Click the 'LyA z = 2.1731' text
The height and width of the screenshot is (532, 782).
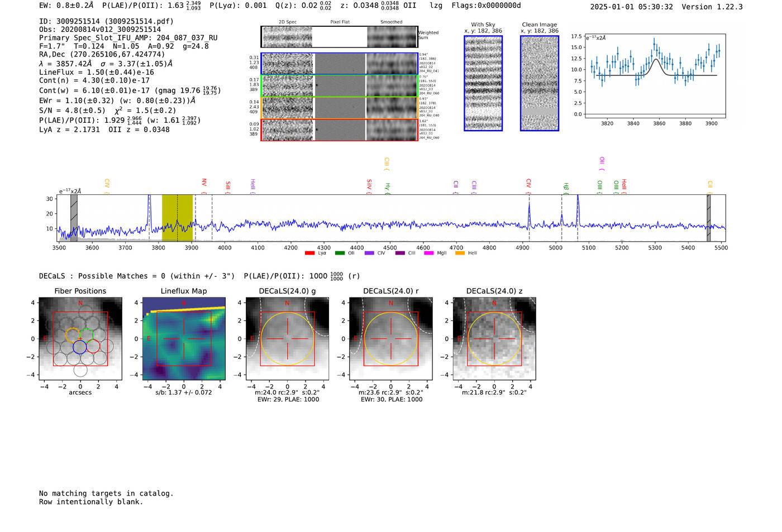[69, 130]
